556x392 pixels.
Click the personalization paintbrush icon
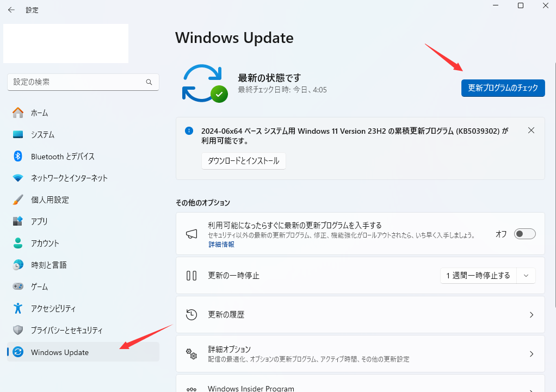coord(18,200)
